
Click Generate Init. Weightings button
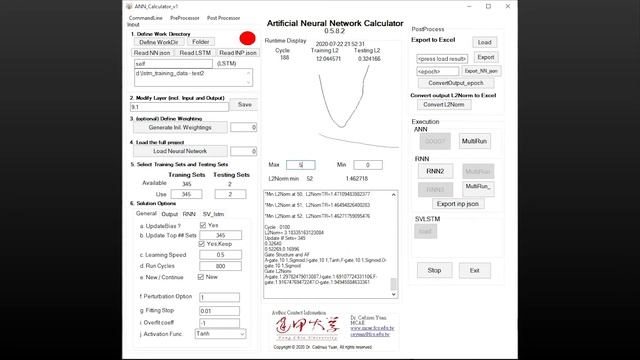180,127
